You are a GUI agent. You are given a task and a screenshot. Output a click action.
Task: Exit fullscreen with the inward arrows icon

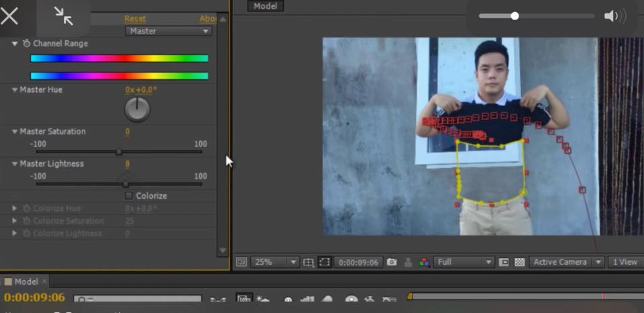click(x=64, y=16)
